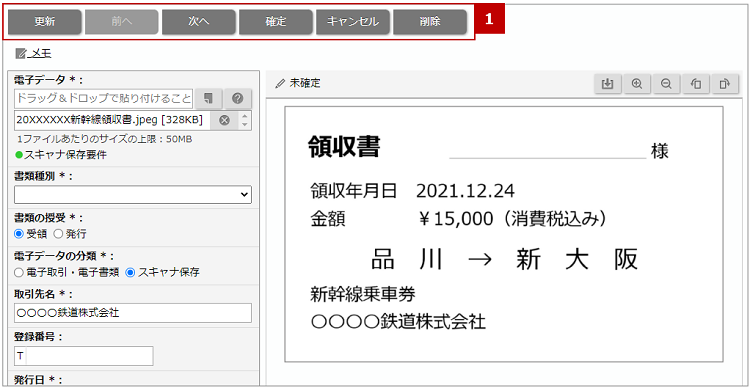Image resolution: width=750 pixels, height=388 pixels.
Task: Click the file list up/down stepper
Action: pos(244,121)
